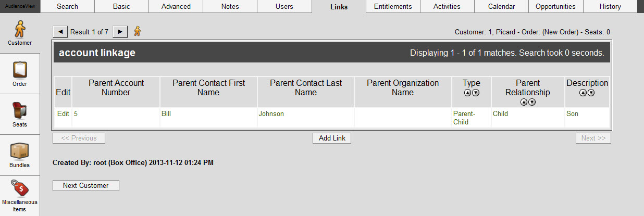Click the customer figure icon beside results
The image size is (644, 216).
pyautogui.click(x=138, y=32)
